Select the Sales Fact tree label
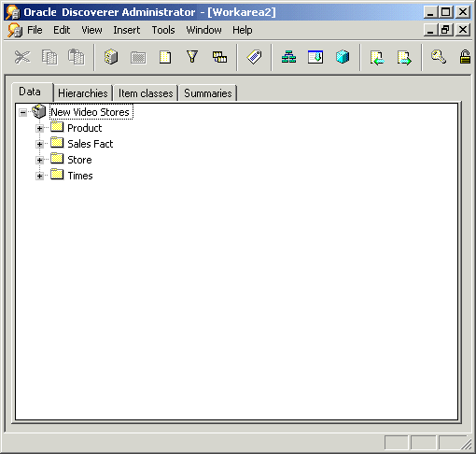This screenshot has width=476, height=454. point(91,144)
